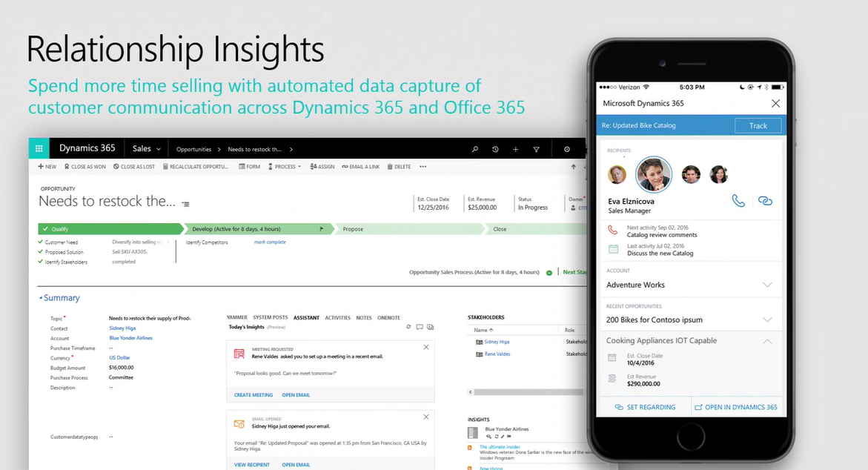868x470 pixels.
Task: Open recent items history icon
Action: (x=495, y=149)
